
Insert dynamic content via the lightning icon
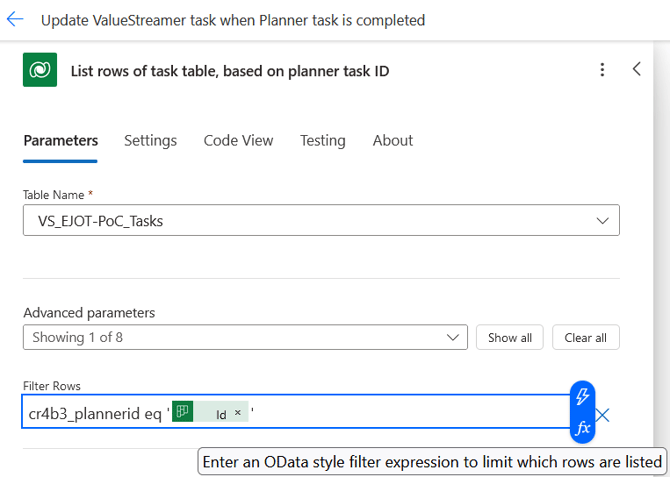583,398
